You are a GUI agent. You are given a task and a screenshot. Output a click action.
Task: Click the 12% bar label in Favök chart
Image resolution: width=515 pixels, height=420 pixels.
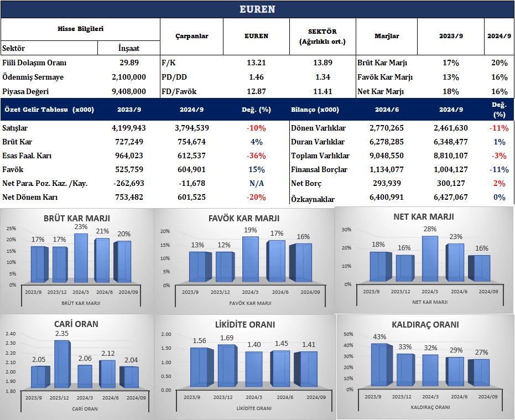point(223,245)
